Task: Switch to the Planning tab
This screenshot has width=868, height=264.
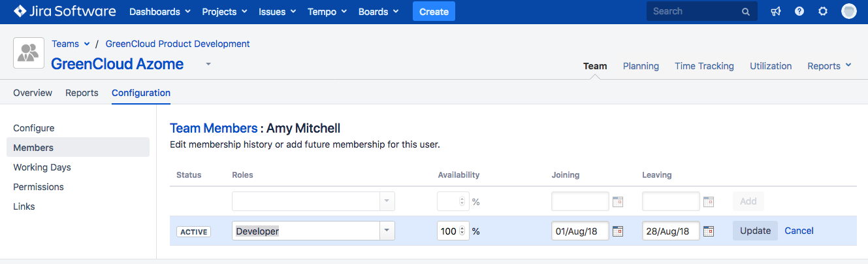Action: pos(641,66)
